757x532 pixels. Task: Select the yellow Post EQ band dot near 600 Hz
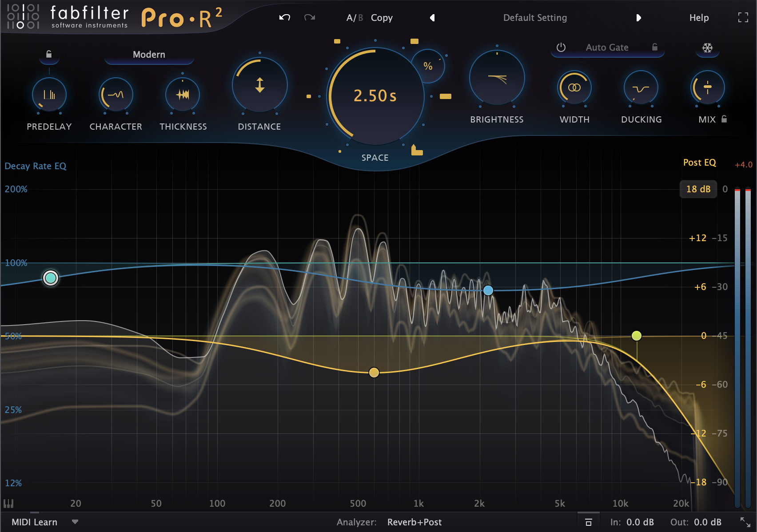point(374,373)
